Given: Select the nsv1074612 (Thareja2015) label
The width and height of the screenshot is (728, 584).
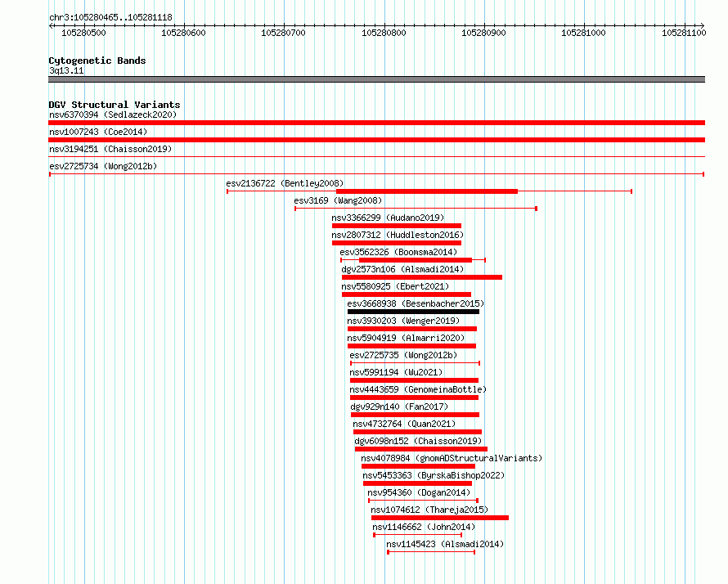Looking at the screenshot, I should coord(429,510).
